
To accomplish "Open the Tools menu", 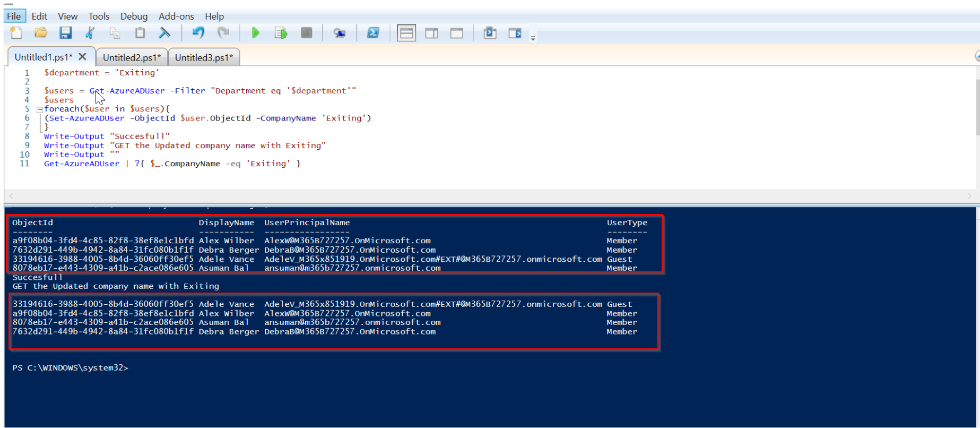I will pyautogui.click(x=99, y=16).
